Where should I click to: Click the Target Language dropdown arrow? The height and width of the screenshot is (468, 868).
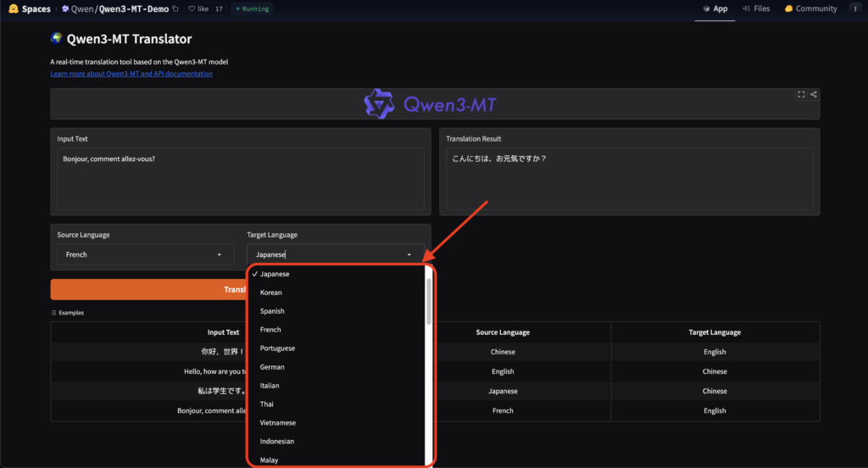(x=409, y=254)
